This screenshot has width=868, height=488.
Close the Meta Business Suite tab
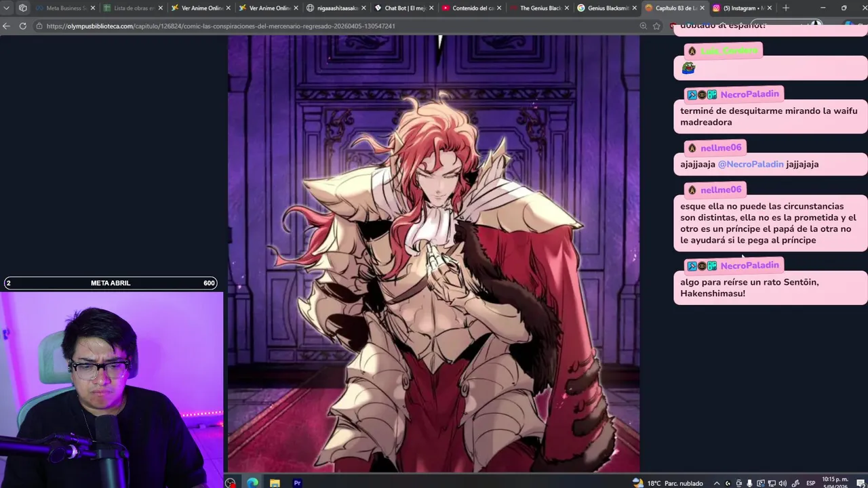point(92,8)
